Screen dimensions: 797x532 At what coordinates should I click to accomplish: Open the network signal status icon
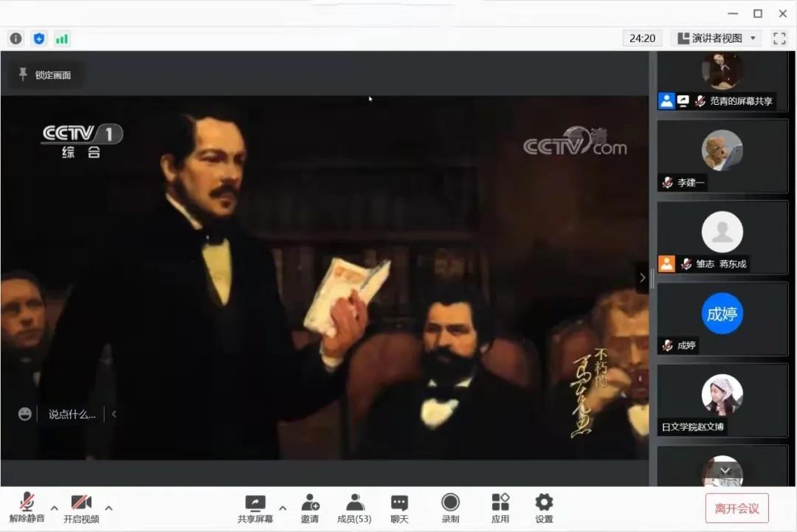pyautogui.click(x=62, y=38)
